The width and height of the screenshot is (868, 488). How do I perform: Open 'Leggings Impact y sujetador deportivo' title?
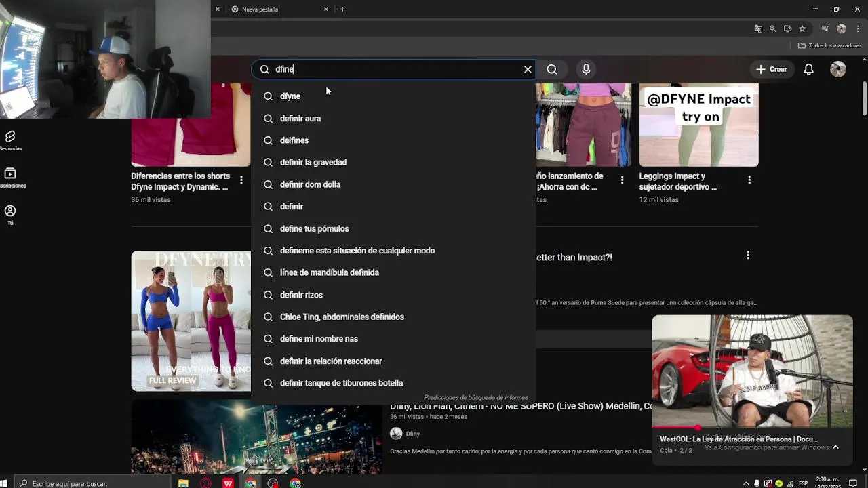click(678, 181)
